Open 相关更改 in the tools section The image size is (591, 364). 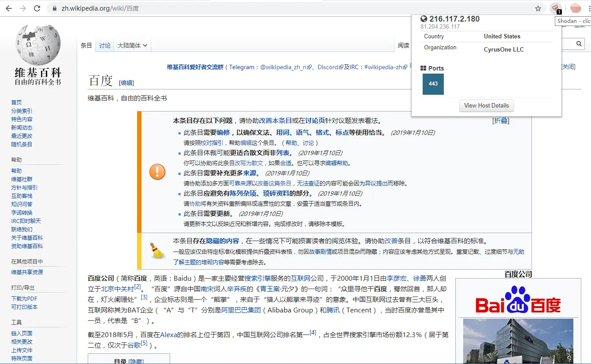click(x=22, y=342)
